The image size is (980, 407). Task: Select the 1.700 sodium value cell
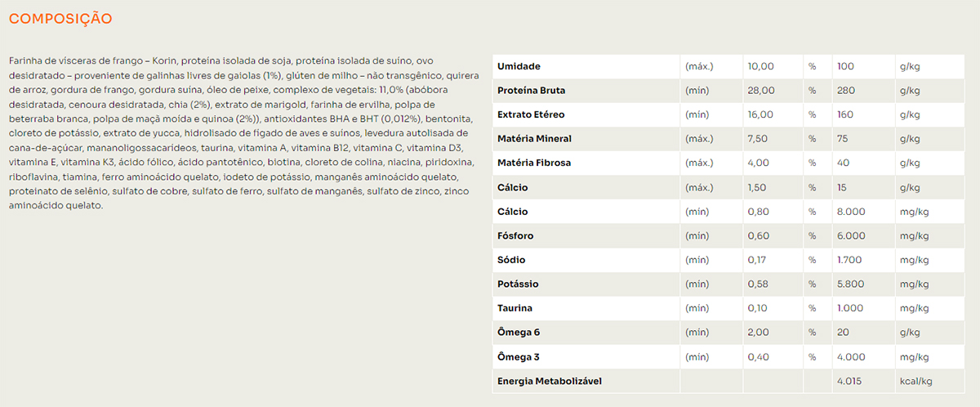(850, 260)
